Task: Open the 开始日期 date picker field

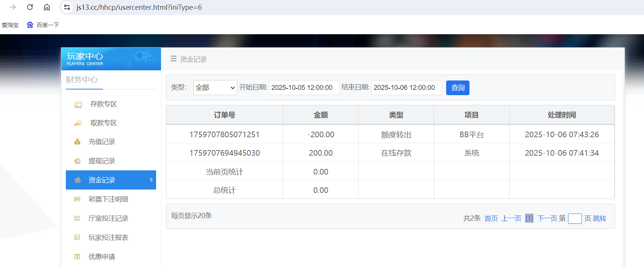Action: pyautogui.click(x=304, y=88)
